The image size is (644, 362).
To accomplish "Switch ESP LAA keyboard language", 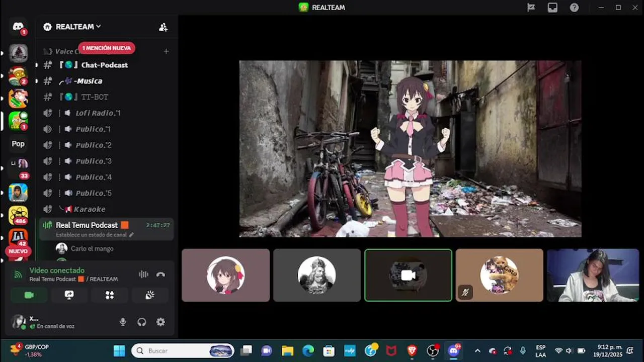I will pos(541,351).
